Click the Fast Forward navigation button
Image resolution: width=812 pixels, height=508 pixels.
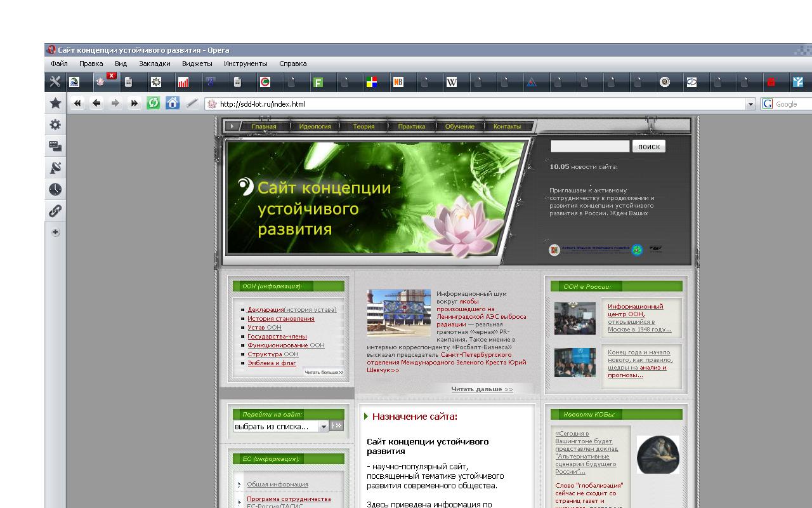[x=134, y=104]
